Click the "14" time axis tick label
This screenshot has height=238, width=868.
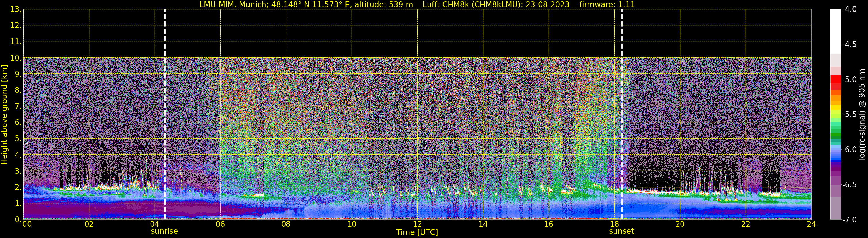[483, 224]
